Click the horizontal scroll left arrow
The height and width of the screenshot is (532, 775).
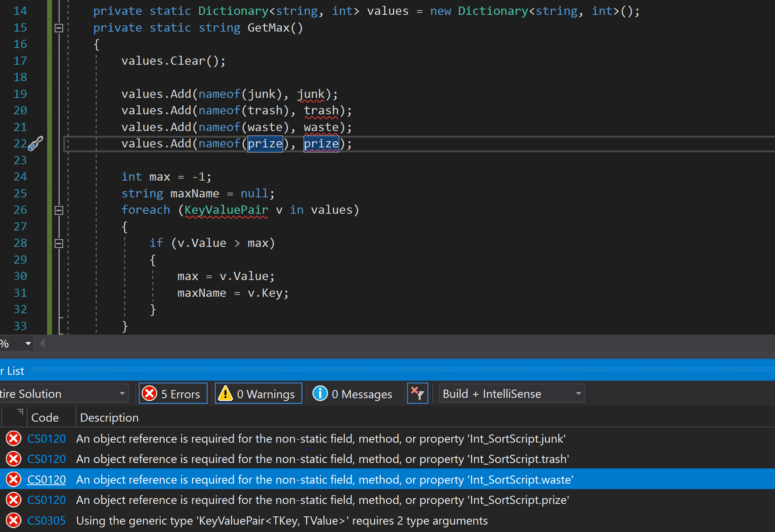click(x=43, y=343)
